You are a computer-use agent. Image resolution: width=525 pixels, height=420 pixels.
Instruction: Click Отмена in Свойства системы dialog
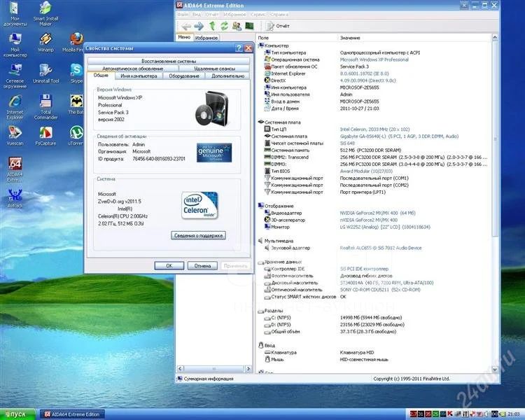point(202,265)
